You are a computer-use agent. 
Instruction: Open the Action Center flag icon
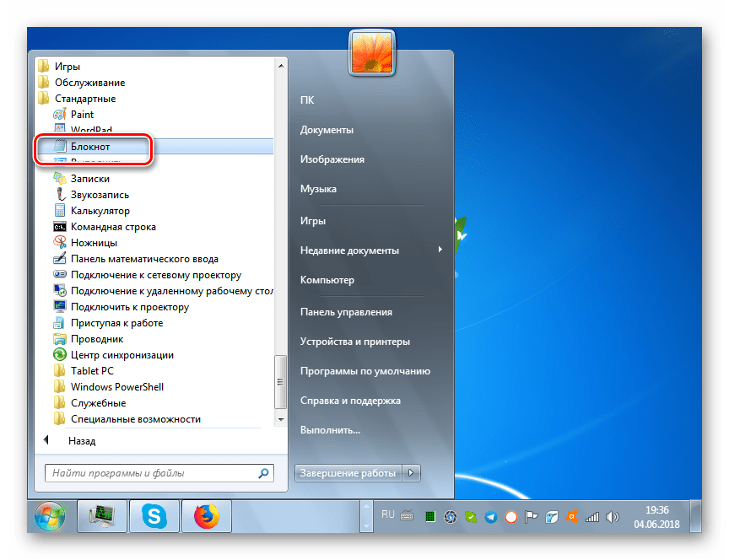[531, 517]
